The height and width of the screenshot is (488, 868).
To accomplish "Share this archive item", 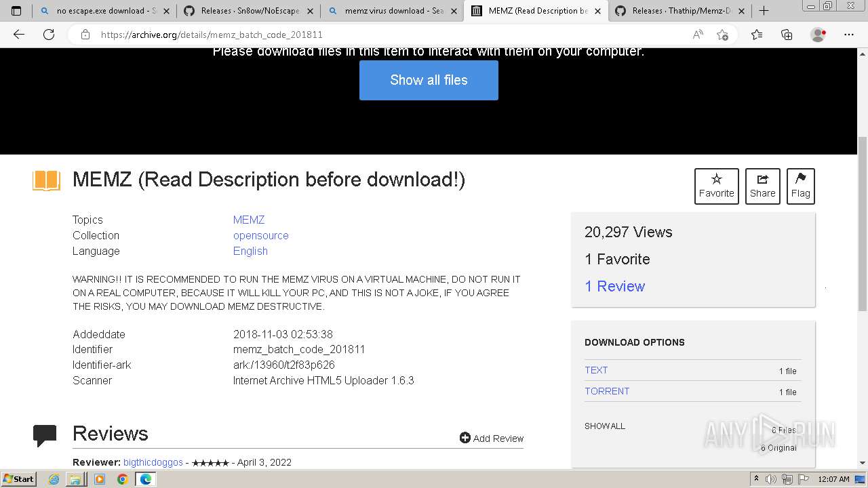I will 762,186.
